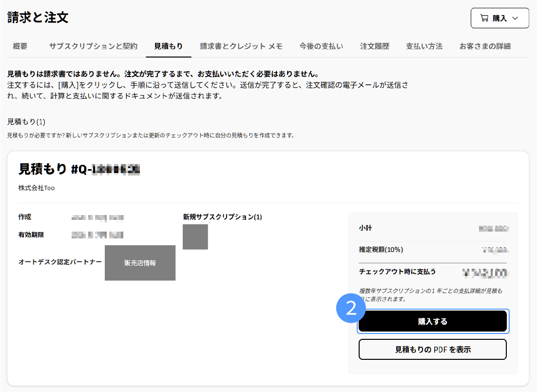Switch to 支払い方法 tab
This screenshot has height=392, width=537.
pyautogui.click(x=424, y=46)
